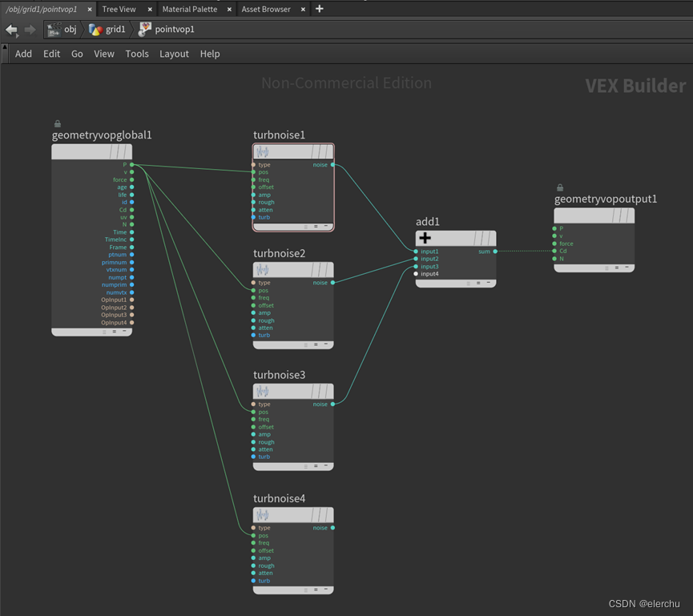Click the waveform icon on turbnoise1 node
Image resolution: width=693 pixels, height=616 pixels.
tap(262, 151)
